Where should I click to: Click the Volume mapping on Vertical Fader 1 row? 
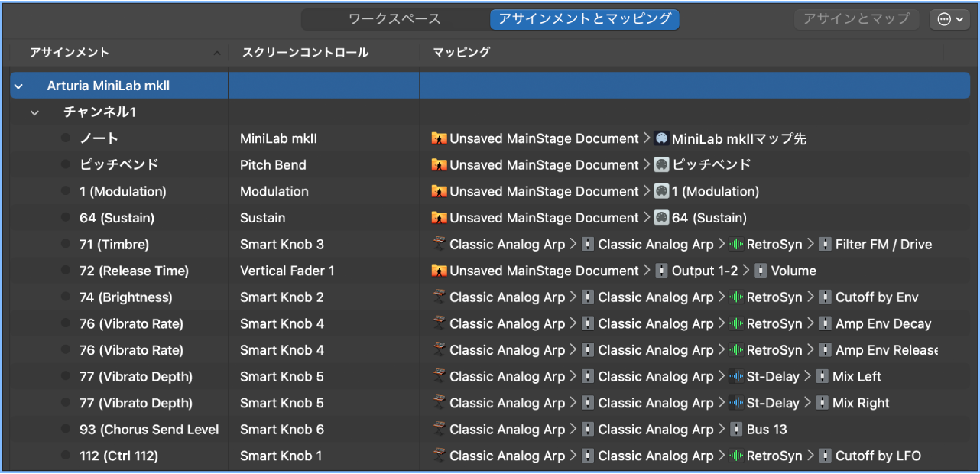point(795,271)
